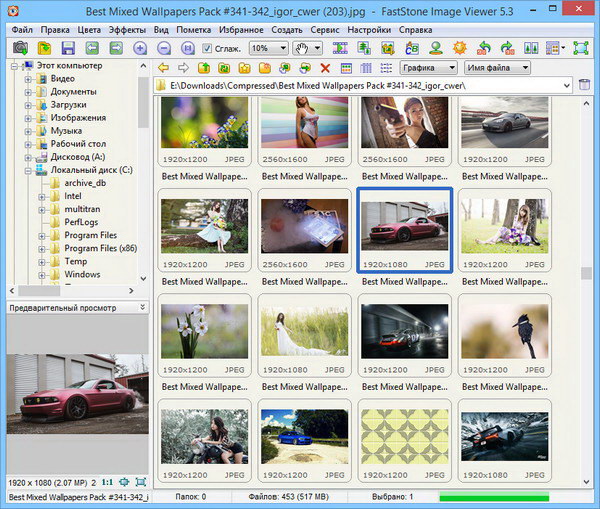Image resolution: width=600 pixels, height=509 pixels.
Task: Open the Эффекты menu
Action: tap(127, 29)
